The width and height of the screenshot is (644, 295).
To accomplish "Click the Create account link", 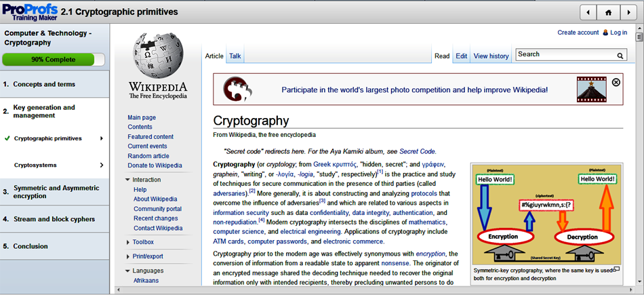I will coord(578,33).
